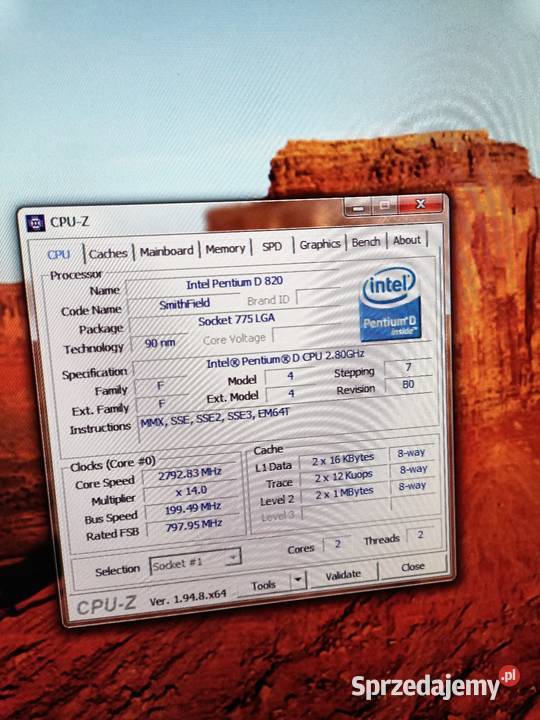Click the Rated FSB value 797.95 MHz
This screenshot has height=720, width=540.
[x=194, y=525]
